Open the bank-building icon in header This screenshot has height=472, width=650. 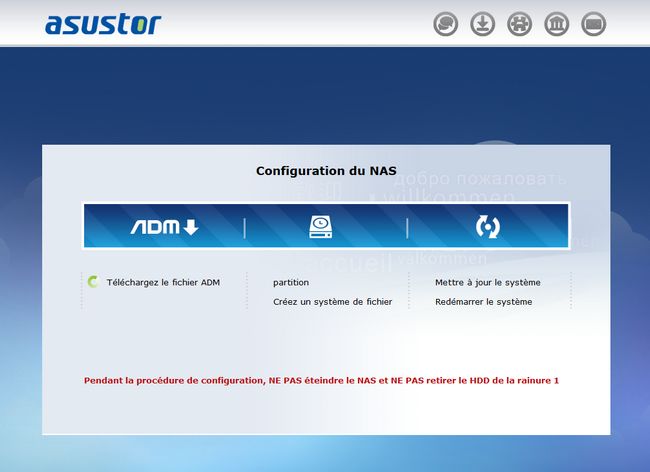tap(556, 24)
